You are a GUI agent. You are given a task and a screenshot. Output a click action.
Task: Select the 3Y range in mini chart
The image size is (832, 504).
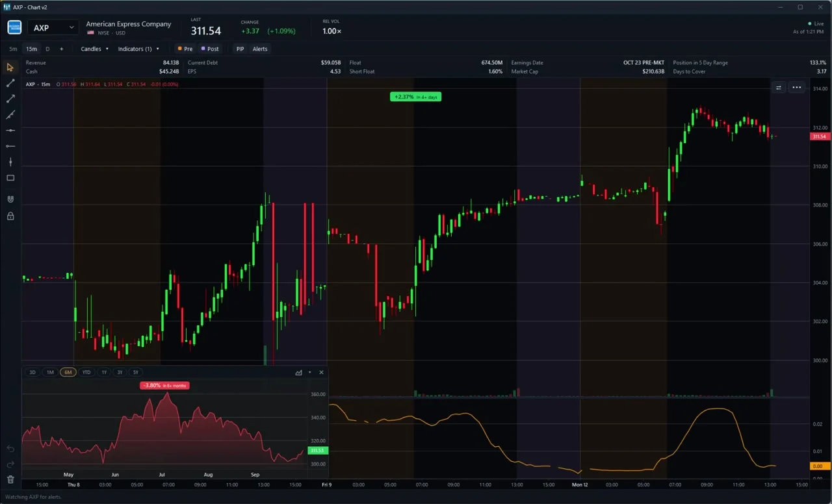point(120,372)
